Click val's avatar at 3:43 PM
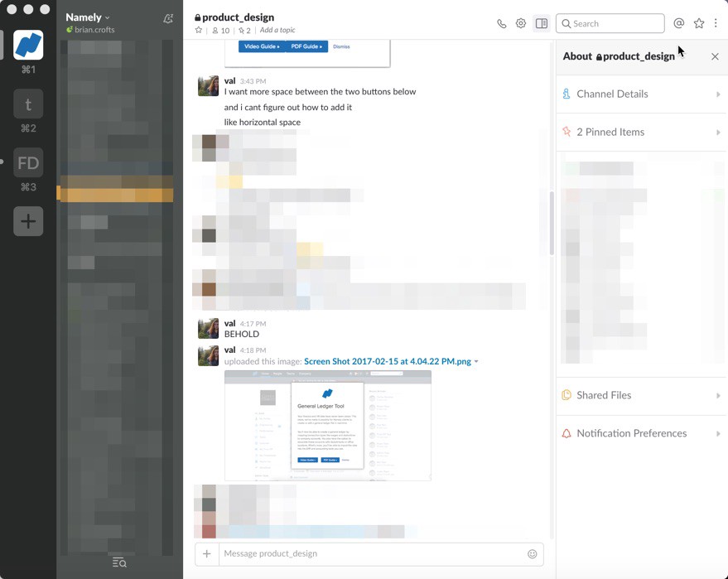 click(x=208, y=86)
